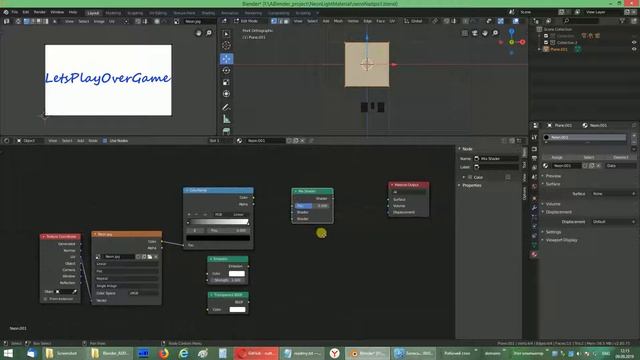This screenshot has height=360, width=640.
Task: Open the Edit Mode dropdown
Action: click(248, 21)
